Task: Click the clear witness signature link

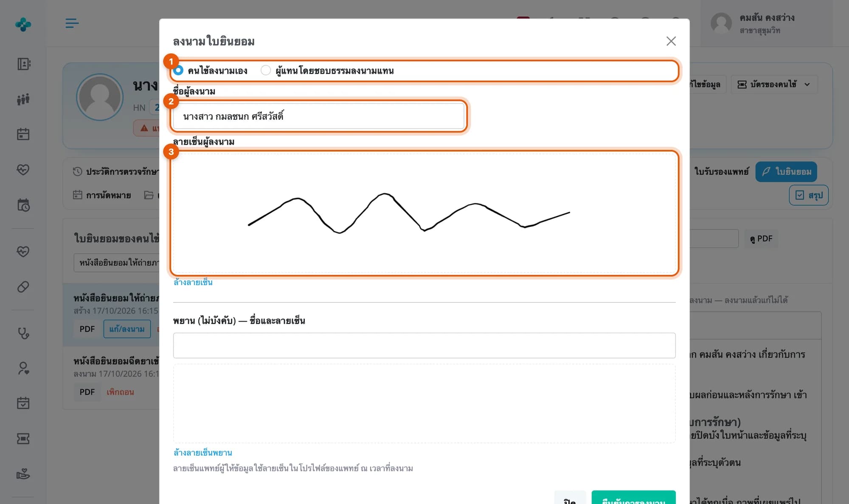Action: [x=202, y=453]
